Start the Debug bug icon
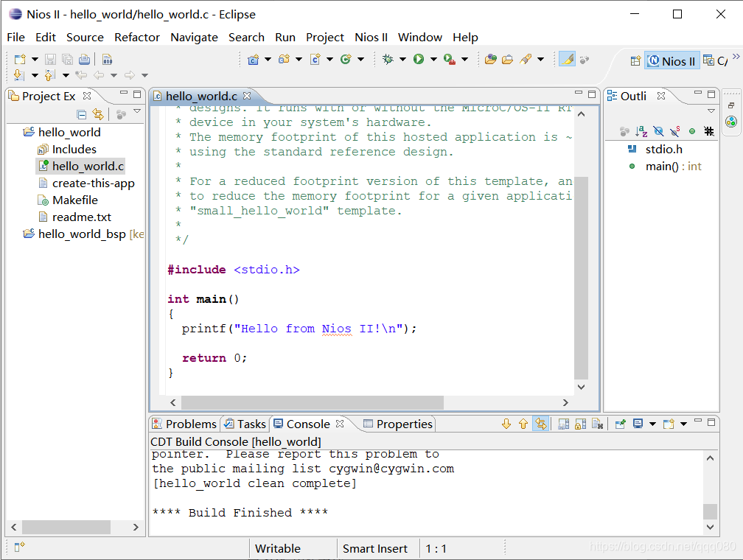 (x=388, y=59)
